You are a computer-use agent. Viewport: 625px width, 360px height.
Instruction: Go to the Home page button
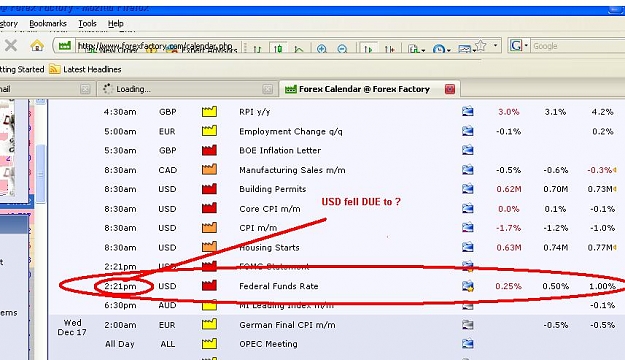coord(37,45)
